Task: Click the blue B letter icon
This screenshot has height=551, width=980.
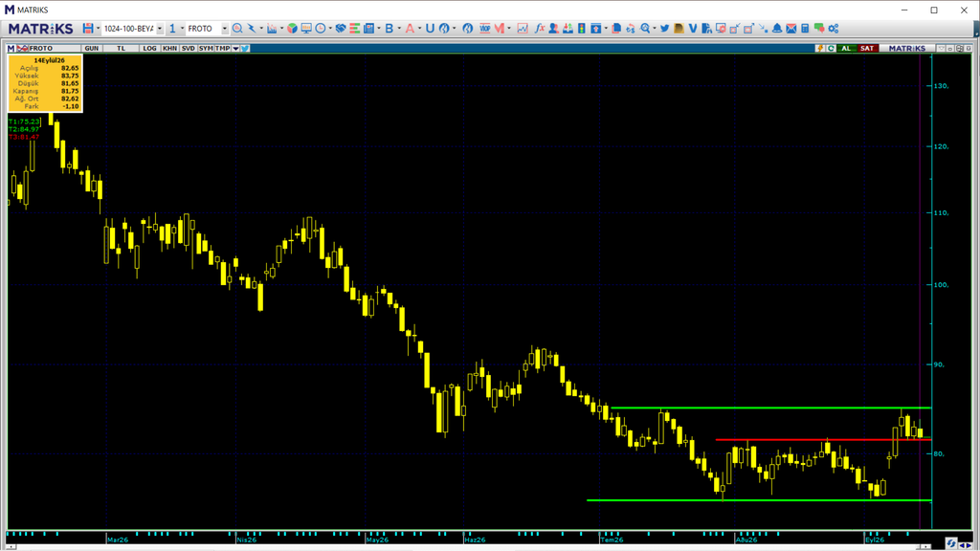Action: click(x=389, y=29)
